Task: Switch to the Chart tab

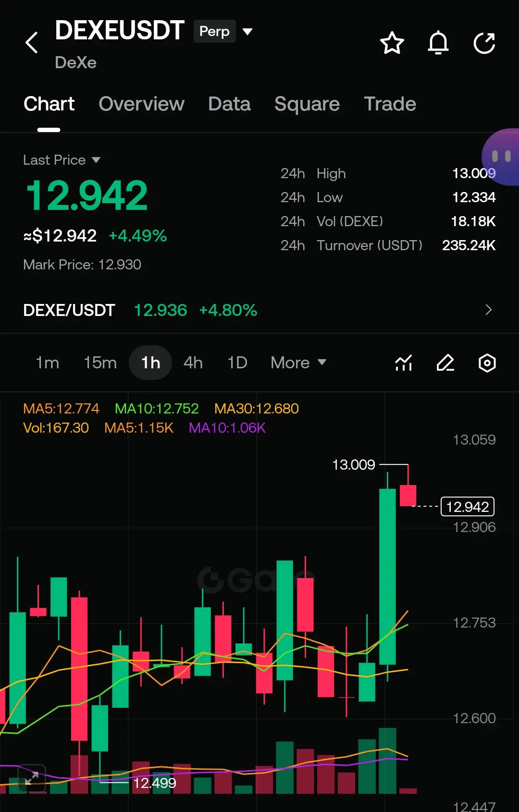Action: point(49,104)
